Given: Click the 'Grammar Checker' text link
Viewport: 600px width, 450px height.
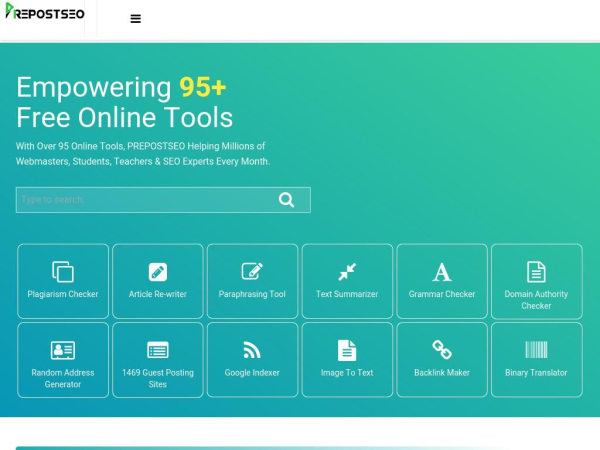Looking at the screenshot, I should [x=442, y=294].
